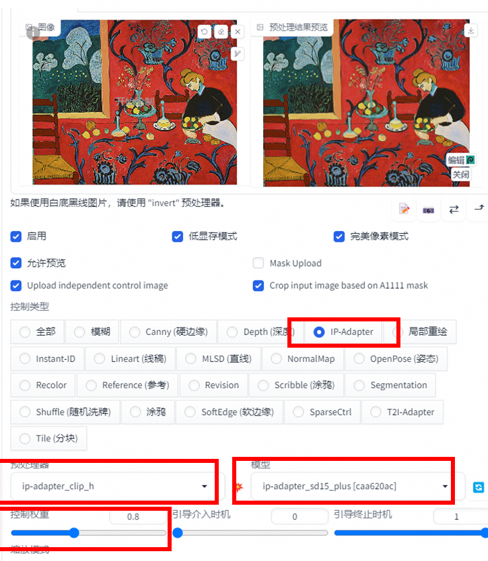488x561 pixels.
Task: Click the curved send-arrow icon button
Action: tap(479, 208)
